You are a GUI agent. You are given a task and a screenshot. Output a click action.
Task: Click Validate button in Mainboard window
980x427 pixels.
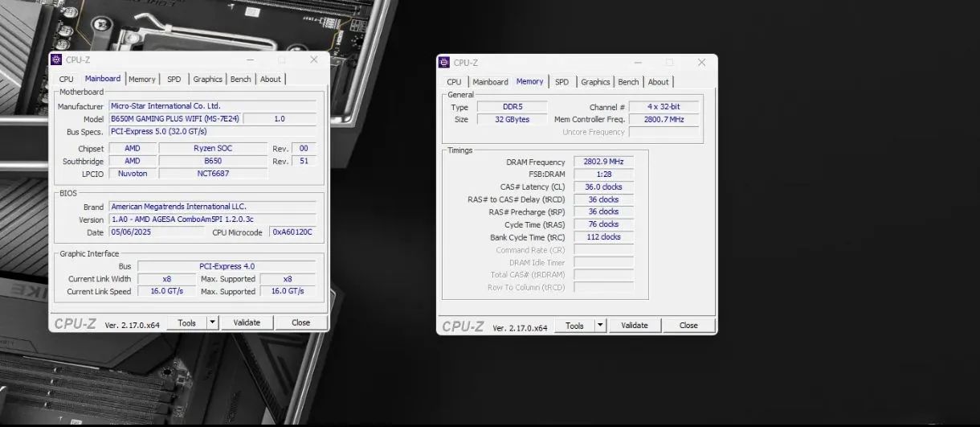247,322
